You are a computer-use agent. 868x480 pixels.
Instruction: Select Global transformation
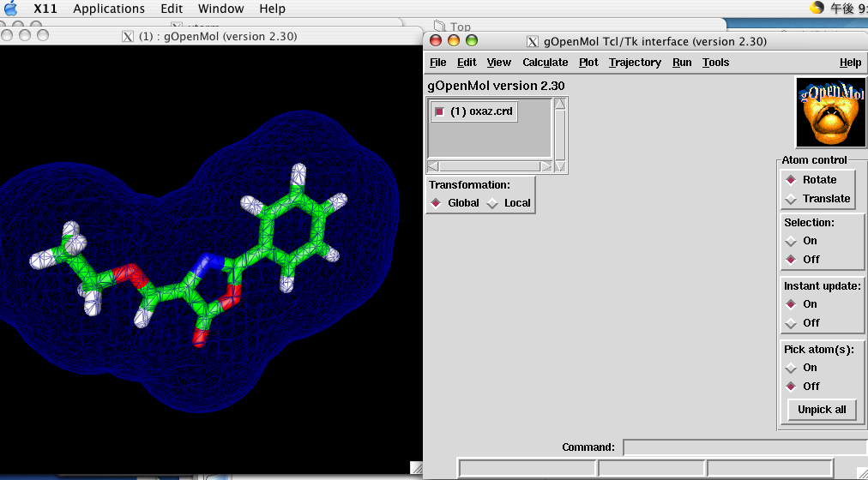pyautogui.click(x=455, y=203)
